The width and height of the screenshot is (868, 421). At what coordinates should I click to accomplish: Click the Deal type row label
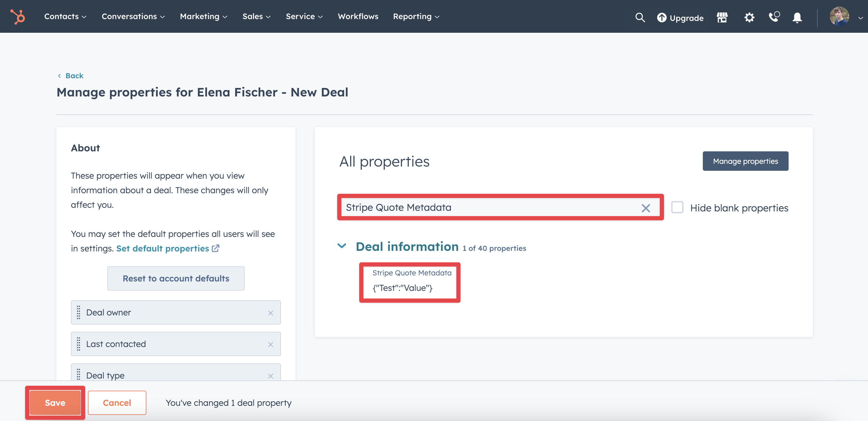click(105, 376)
